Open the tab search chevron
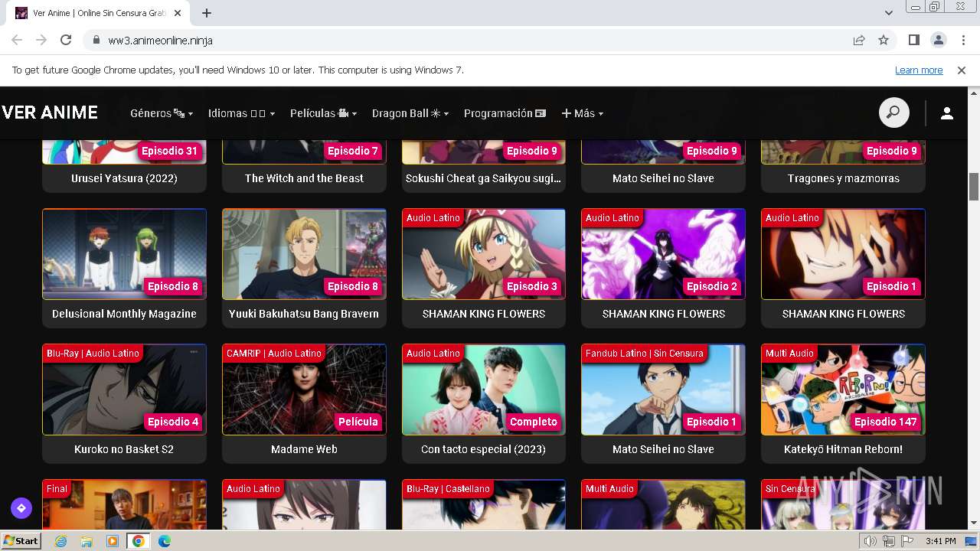The image size is (980, 551). click(x=889, y=13)
